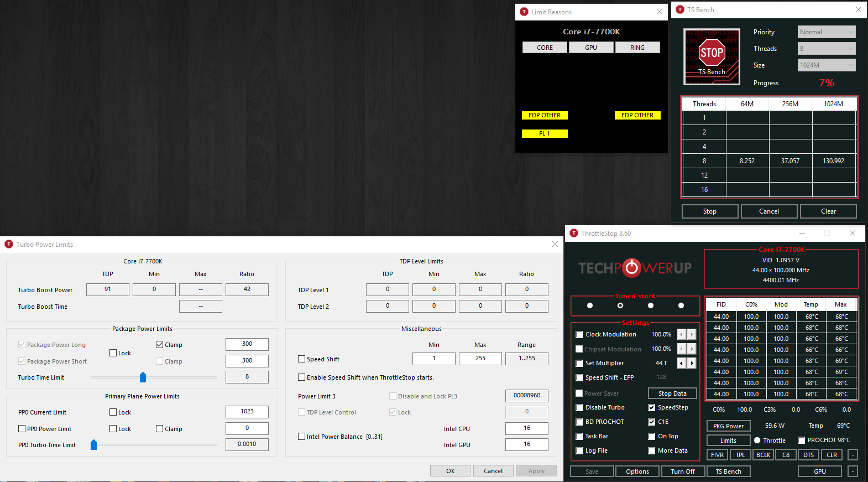Click the TS Bench button in ThrottleStop
Viewport: 868px width, 482px height.
point(728,471)
